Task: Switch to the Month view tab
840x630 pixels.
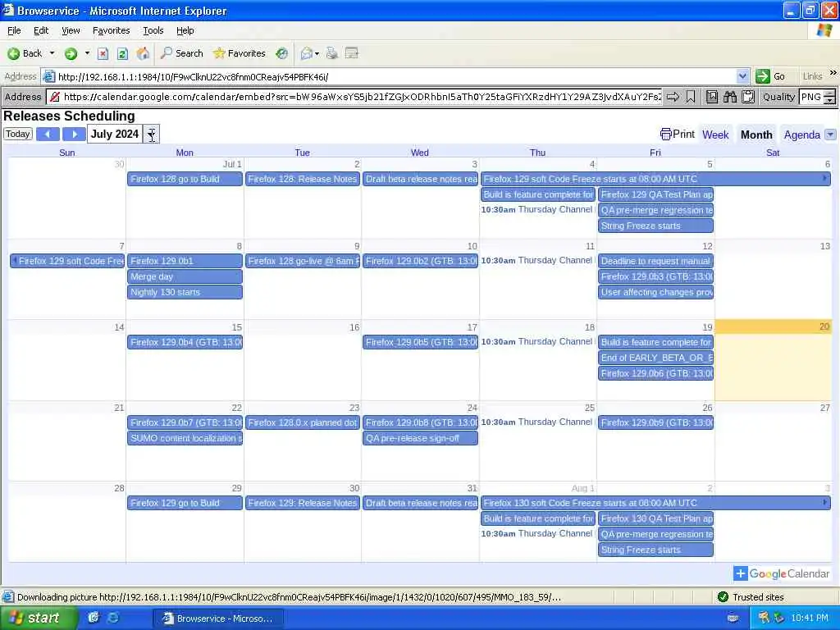Action: pyautogui.click(x=756, y=135)
